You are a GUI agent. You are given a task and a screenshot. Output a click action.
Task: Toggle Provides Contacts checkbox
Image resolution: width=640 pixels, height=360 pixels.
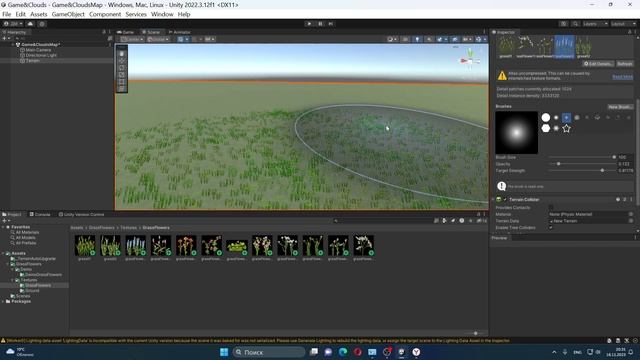(x=551, y=208)
